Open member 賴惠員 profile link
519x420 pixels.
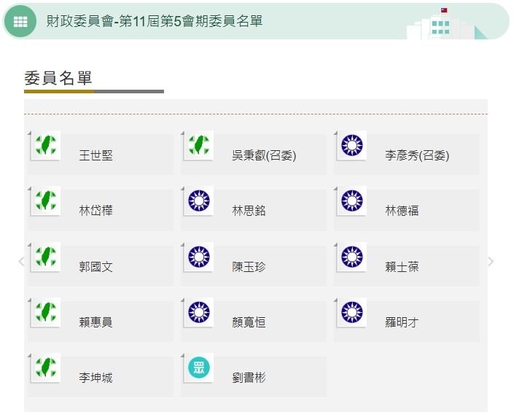coord(95,322)
